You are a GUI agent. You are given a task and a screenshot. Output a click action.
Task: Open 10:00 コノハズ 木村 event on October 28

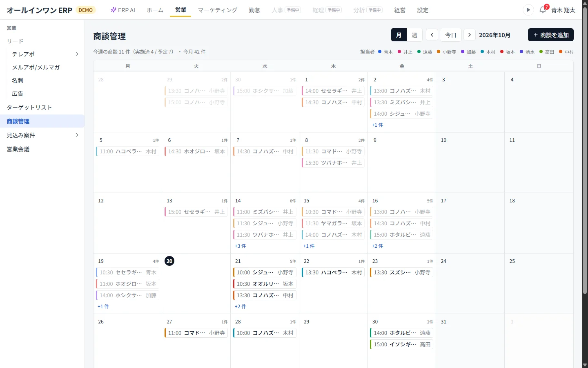coord(265,333)
